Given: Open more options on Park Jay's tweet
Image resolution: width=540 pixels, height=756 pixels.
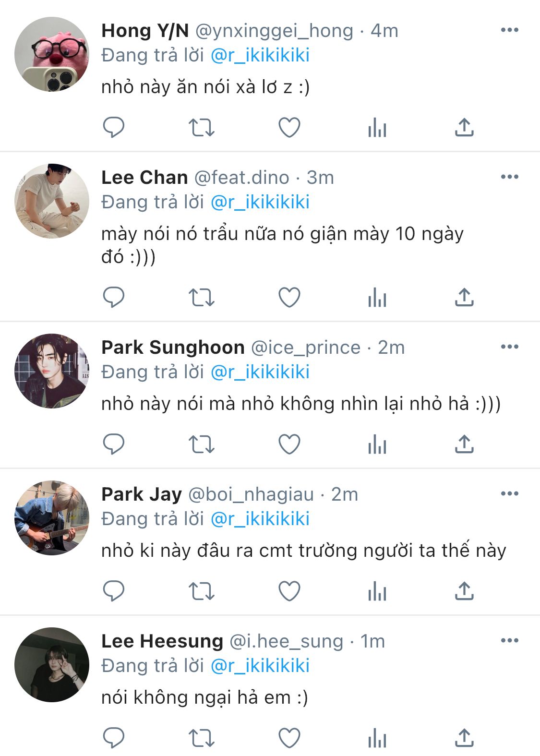Looking at the screenshot, I should (509, 493).
